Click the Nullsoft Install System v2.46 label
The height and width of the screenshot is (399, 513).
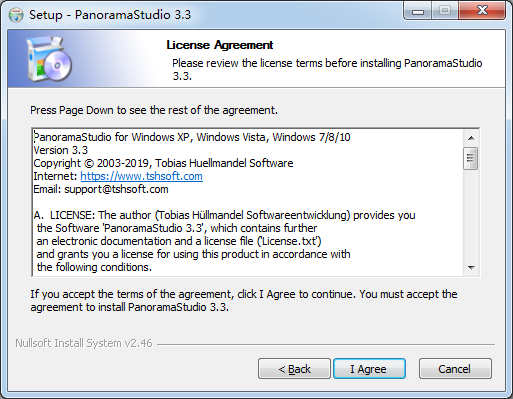pos(84,343)
